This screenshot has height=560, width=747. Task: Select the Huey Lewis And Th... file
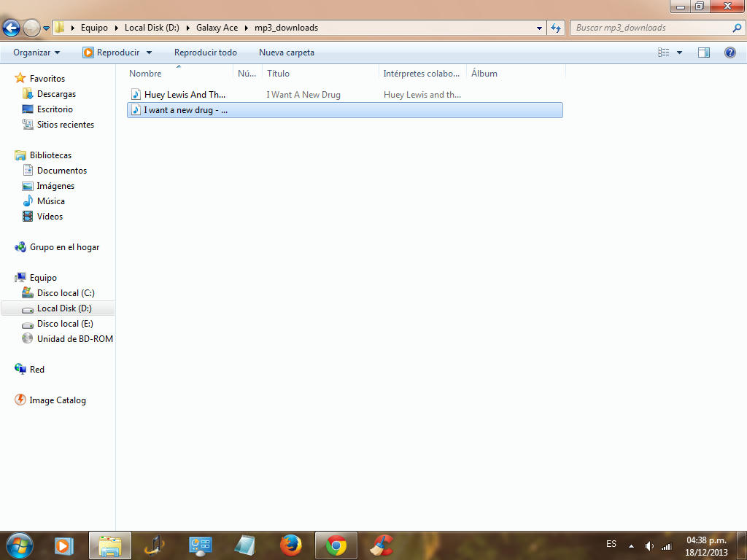coord(185,95)
